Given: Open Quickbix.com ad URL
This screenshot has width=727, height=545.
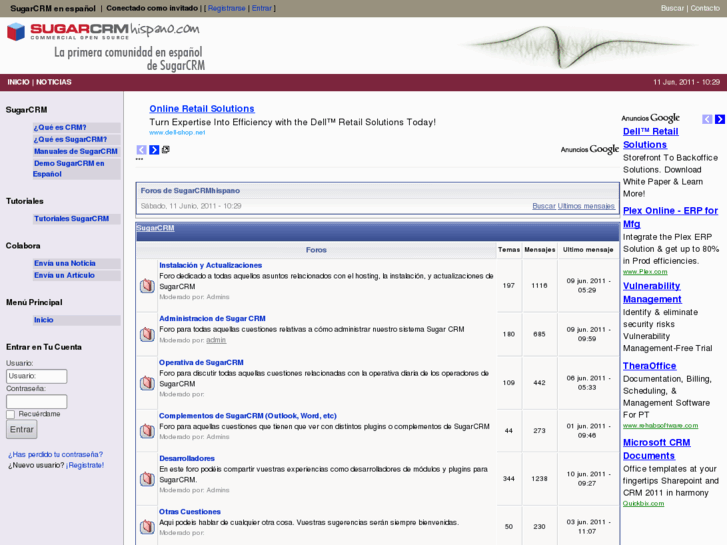Looking at the screenshot, I should point(643,504).
